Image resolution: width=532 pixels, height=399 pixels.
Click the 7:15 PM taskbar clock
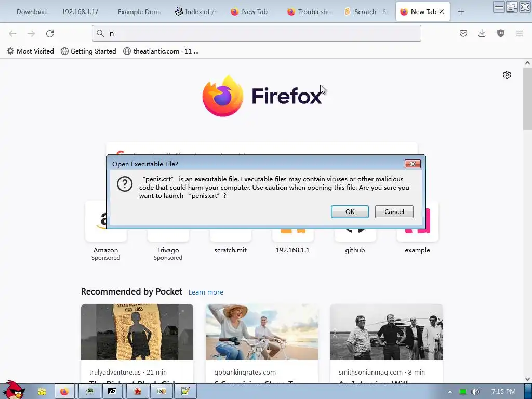coord(503,392)
